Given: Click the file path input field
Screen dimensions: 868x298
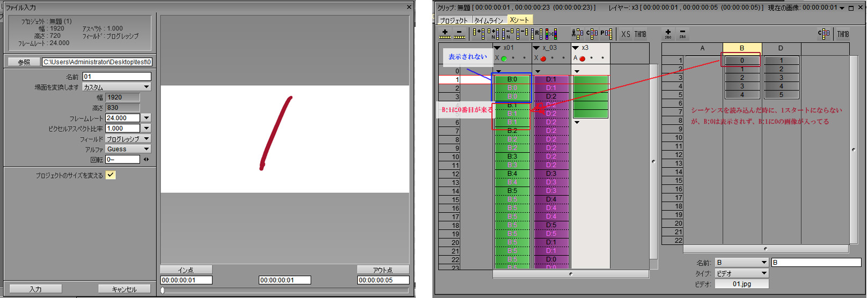Looking at the screenshot, I should pos(98,62).
